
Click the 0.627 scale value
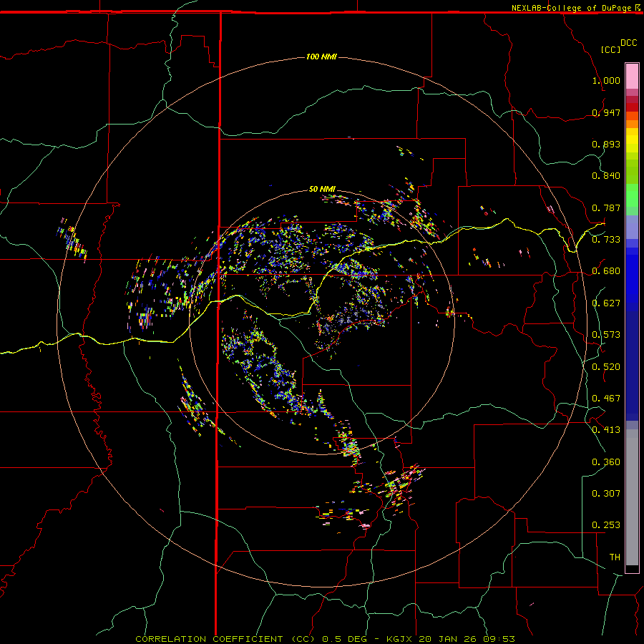tap(606, 303)
